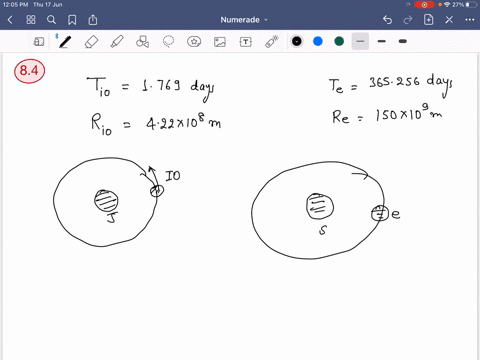Viewport: 480px width, 360px height.
Task: Close editing mode with the X
Action: (x=449, y=20)
